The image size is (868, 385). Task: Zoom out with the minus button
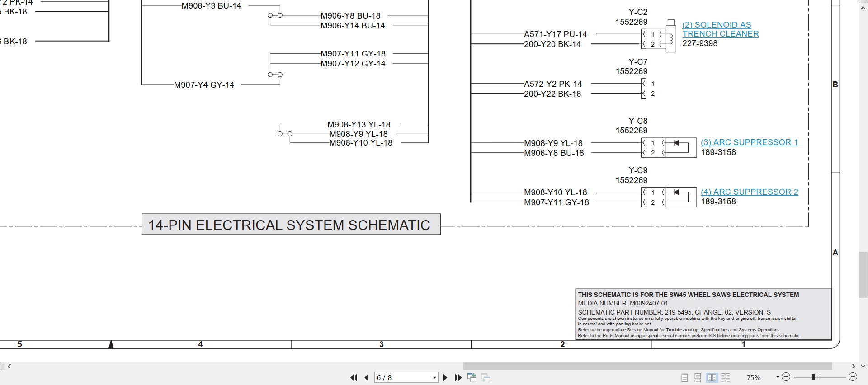(786, 377)
